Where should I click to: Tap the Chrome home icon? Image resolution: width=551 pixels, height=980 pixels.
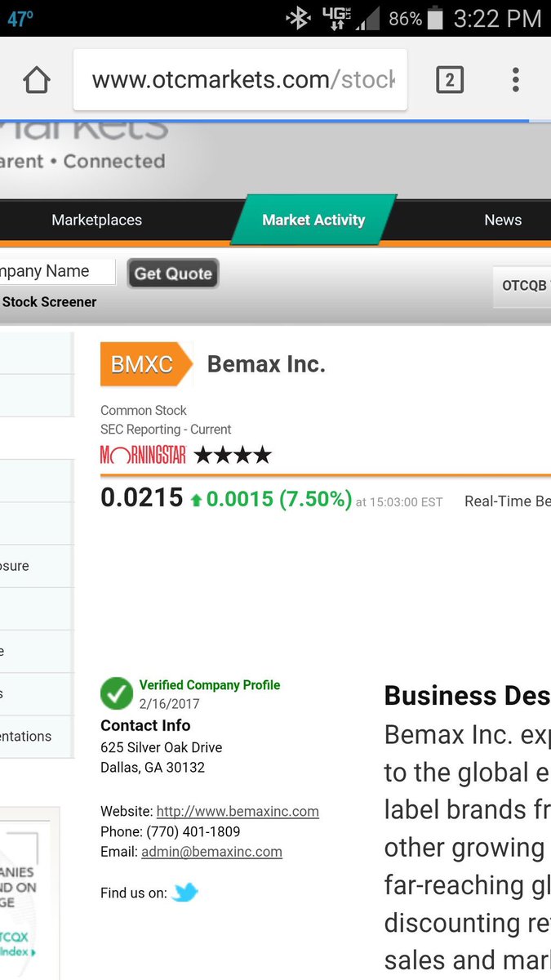click(x=37, y=80)
